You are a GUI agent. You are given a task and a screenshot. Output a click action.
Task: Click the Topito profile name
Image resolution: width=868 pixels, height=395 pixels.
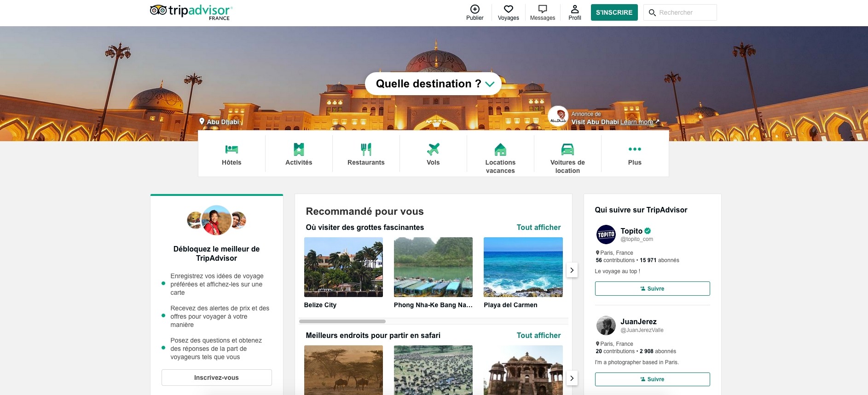631,231
